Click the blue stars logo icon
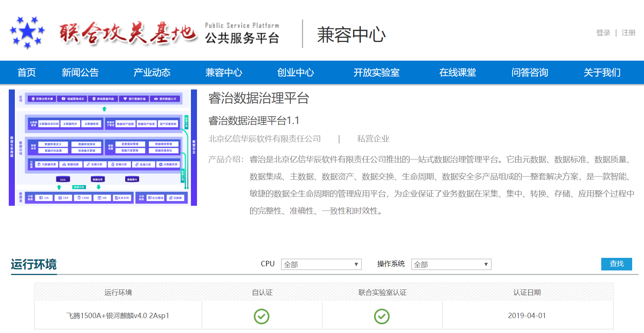Image resolution: width=644 pixels, height=333 pixels. (x=27, y=32)
